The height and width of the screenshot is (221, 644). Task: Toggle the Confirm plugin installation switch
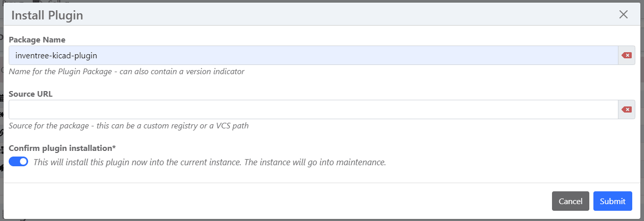point(18,162)
